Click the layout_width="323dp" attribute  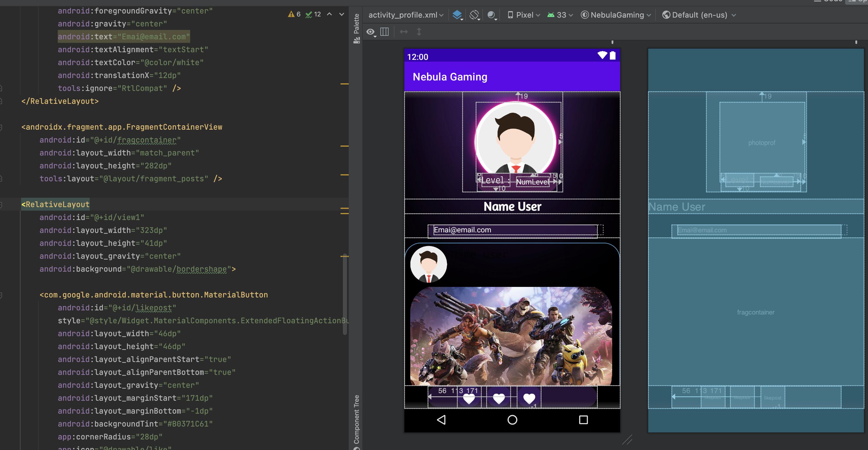[x=103, y=230]
